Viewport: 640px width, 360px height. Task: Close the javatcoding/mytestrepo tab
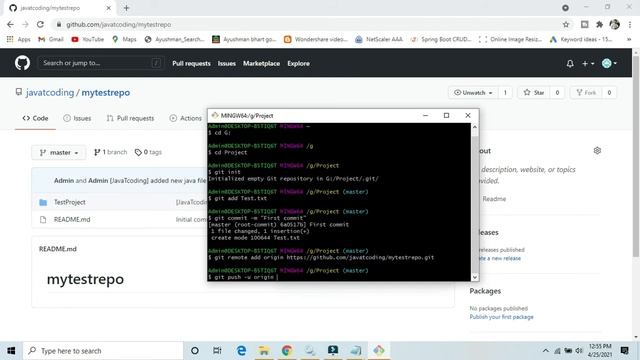[x=109, y=8]
